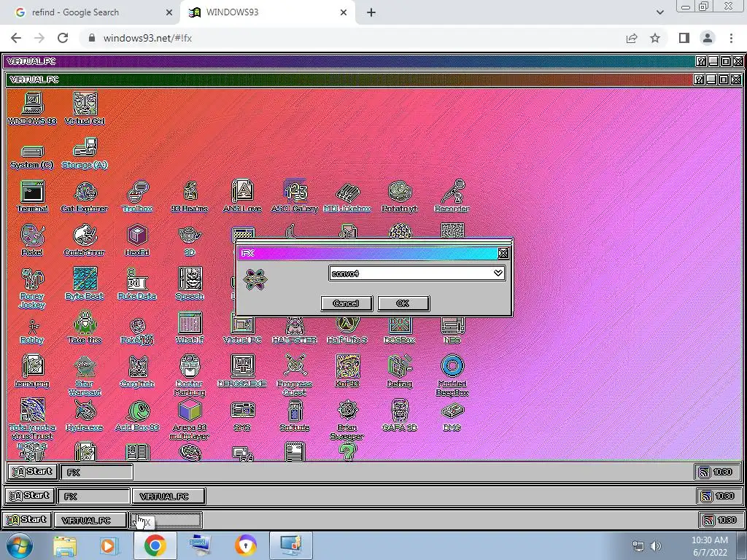747x560 pixels.
Task: Launch Star Wars.avi icon
Action: coord(85,376)
